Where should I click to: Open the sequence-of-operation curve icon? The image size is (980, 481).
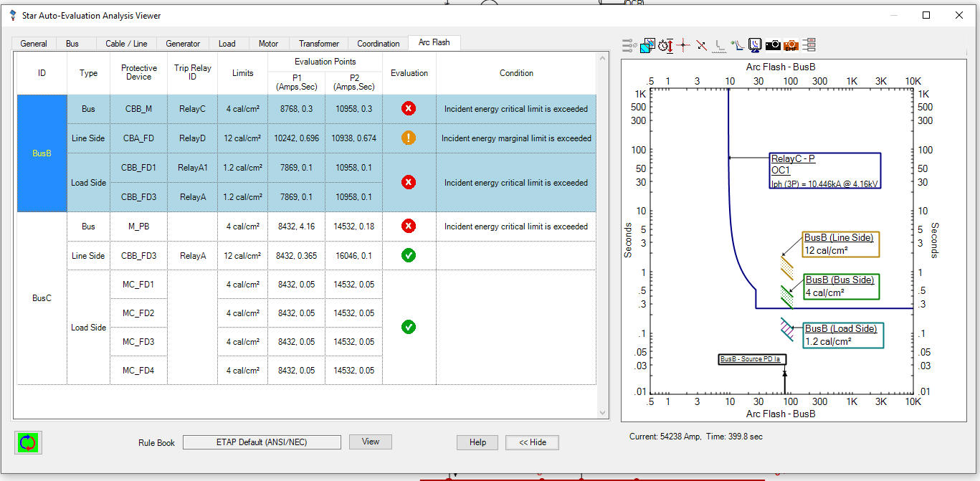coord(737,44)
